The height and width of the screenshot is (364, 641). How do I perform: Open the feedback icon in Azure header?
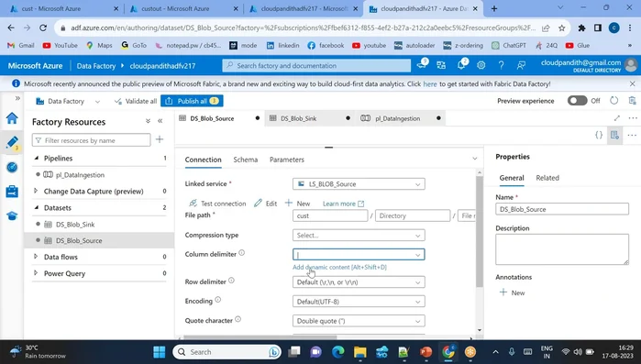(x=521, y=65)
